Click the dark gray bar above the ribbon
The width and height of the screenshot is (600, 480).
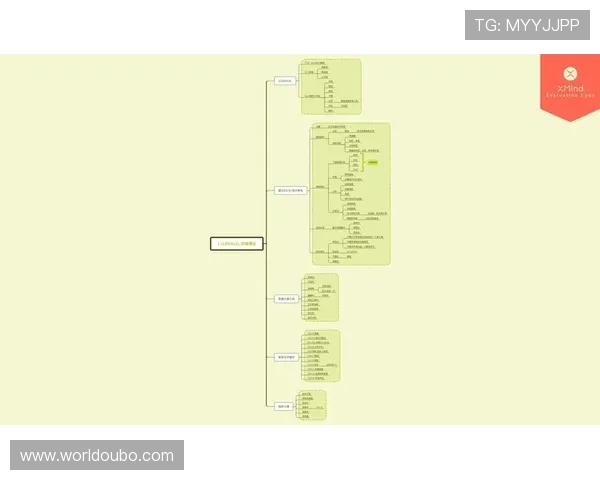coord(572,50)
